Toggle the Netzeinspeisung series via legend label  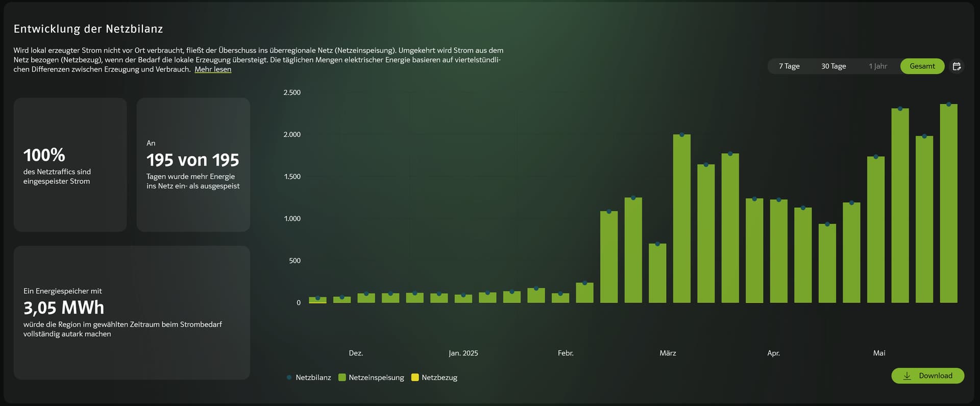pos(376,377)
